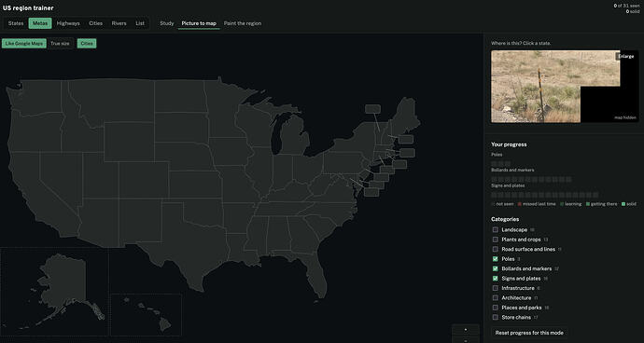Switch to the States tab
Screen dimensions: 644x343
point(16,23)
